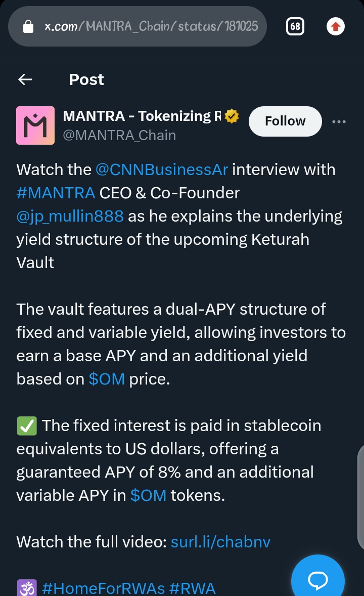This screenshot has height=596, width=364.
Task: Tap the $OM cashtag before 'tokens'
Action: pos(148,495)
